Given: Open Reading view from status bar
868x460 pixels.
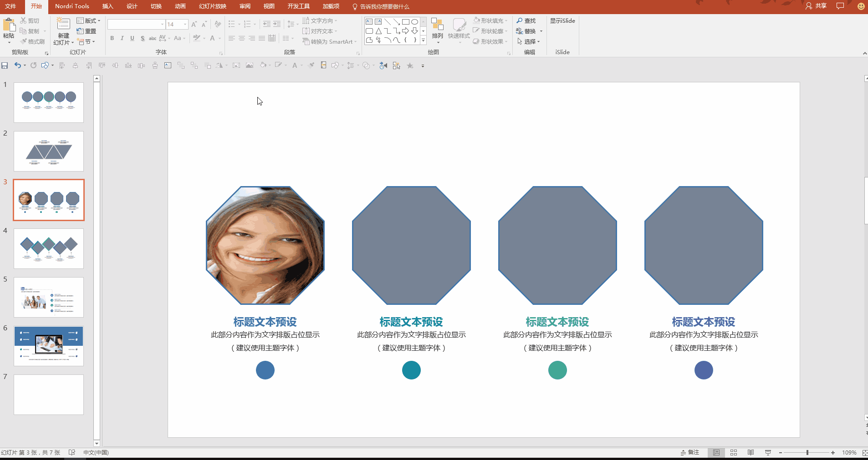Looking at the screenshot, I should tap(751, 452).
